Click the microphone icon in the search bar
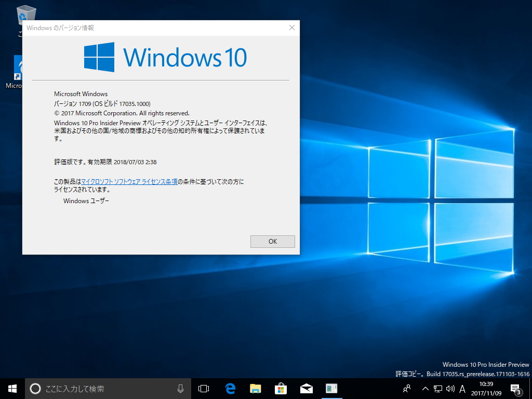 pyautogui.click(x=180, y=388)
